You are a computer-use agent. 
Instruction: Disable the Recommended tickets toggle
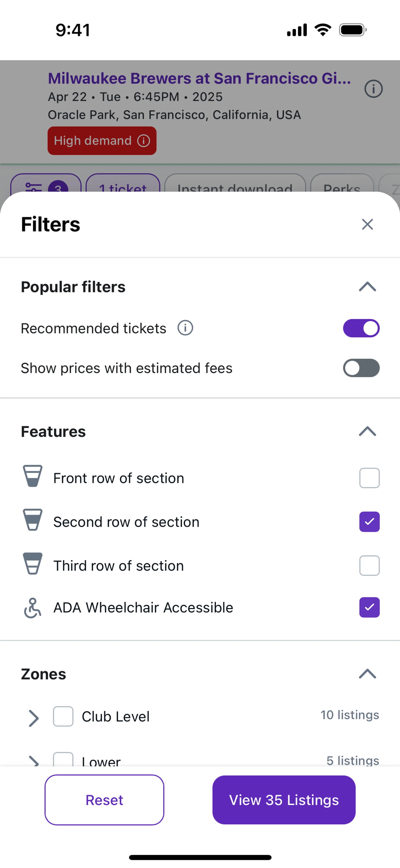(361, 328)
